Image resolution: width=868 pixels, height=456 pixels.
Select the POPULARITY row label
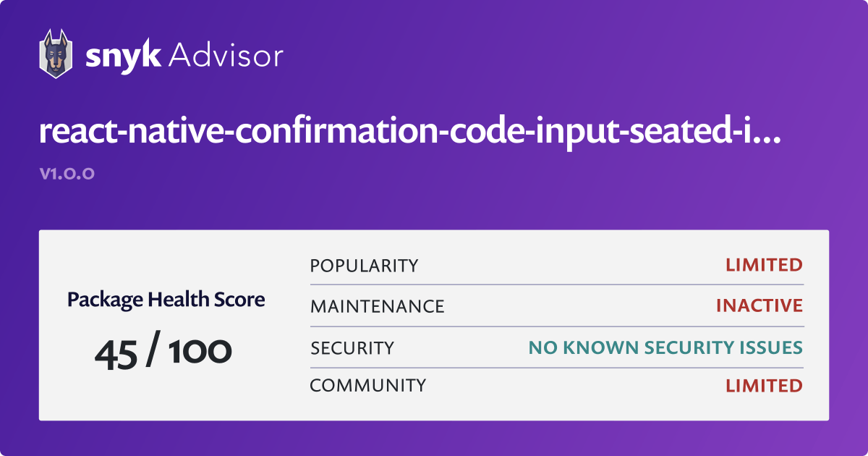(364, 266)
